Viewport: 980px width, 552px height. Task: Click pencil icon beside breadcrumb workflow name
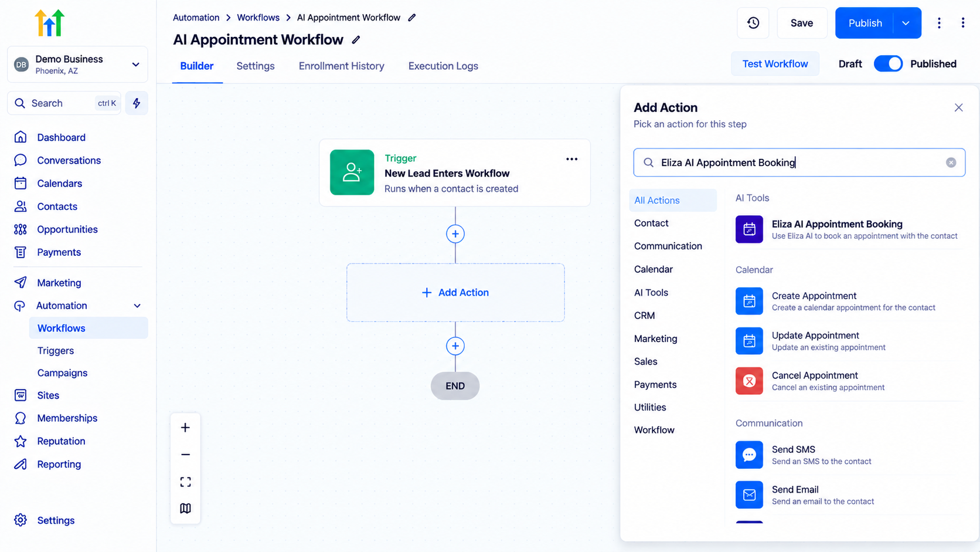coord(412,18)
